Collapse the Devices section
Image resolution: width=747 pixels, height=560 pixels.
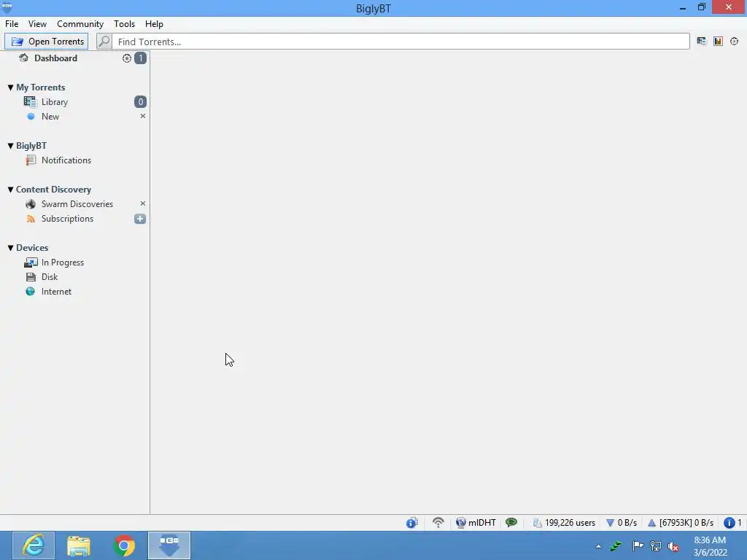(x=10, y=248)
